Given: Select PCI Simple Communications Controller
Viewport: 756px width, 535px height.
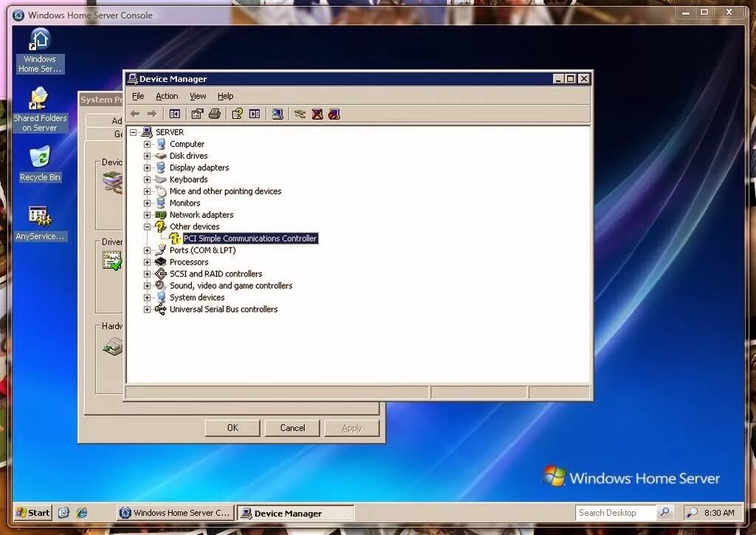Looking at the screenshot, I should [250, 239].
